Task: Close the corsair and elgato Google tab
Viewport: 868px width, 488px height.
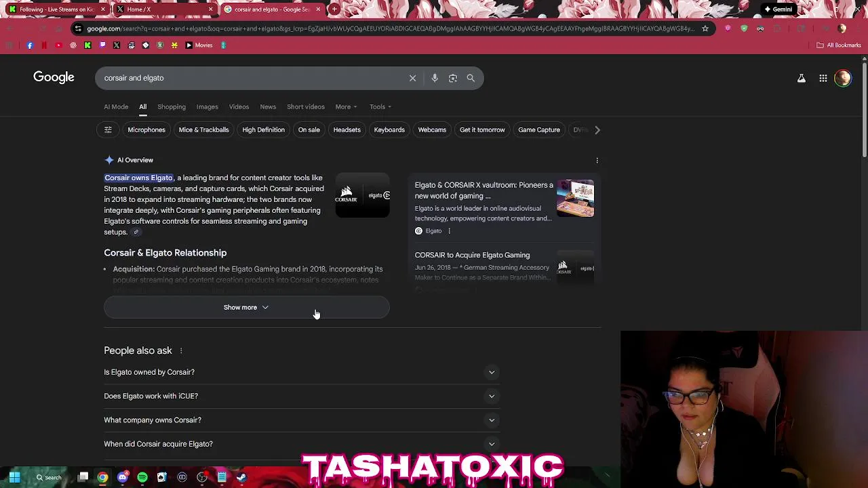Action: [x=318, y=9]
